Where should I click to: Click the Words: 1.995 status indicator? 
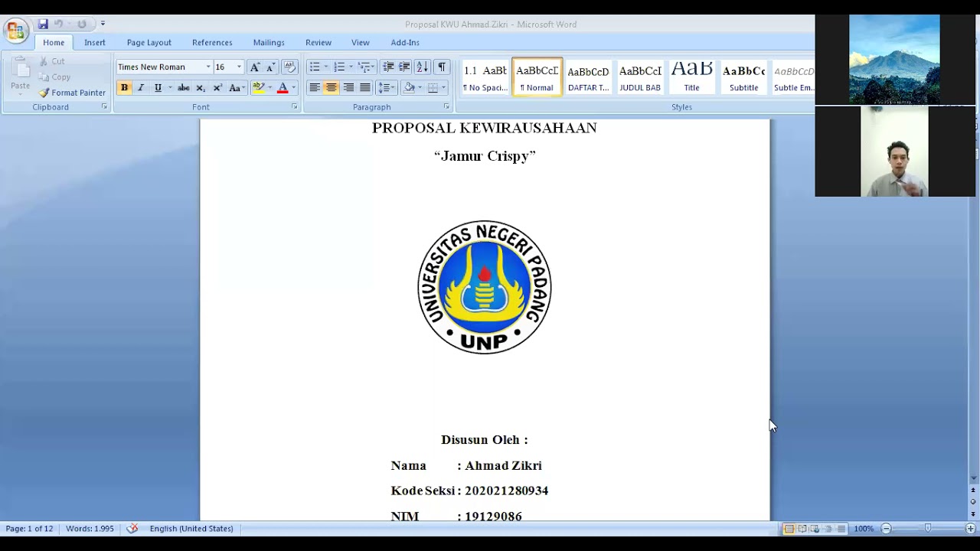click(x=90, y=529)
